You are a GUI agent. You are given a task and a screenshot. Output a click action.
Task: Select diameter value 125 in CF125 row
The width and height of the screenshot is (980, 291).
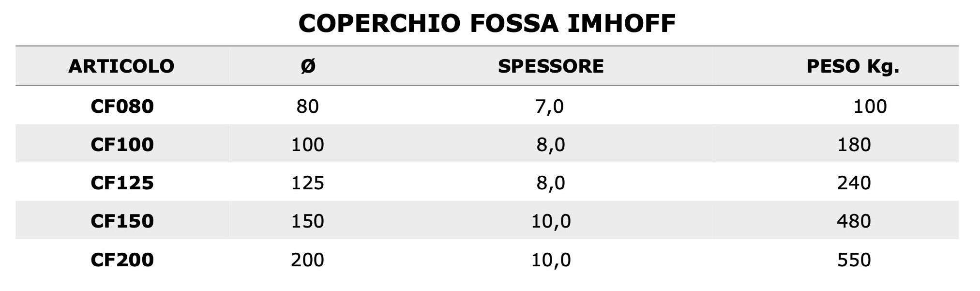[308, 183]
